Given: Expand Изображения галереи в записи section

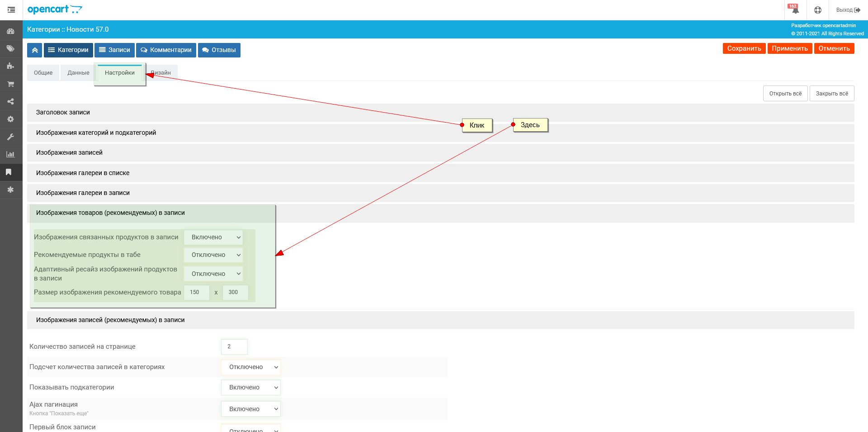Looking at the screenshot, I should point(441,193).
